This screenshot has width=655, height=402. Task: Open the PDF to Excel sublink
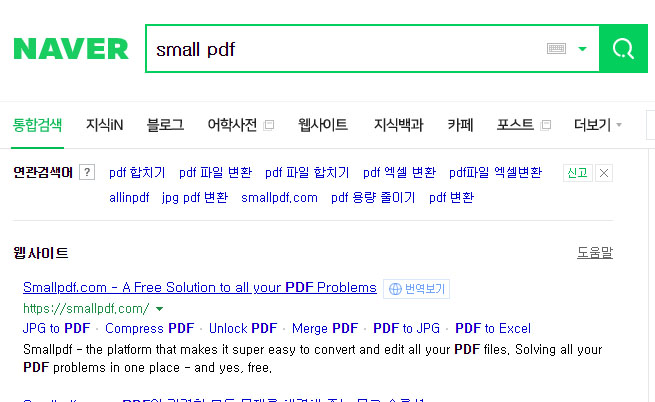(493, 328)
